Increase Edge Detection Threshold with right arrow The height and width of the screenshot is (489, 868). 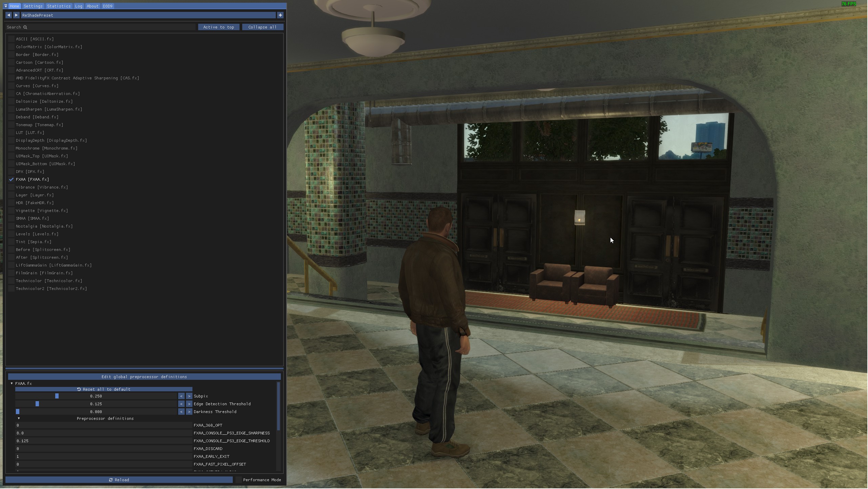[189, 404]
